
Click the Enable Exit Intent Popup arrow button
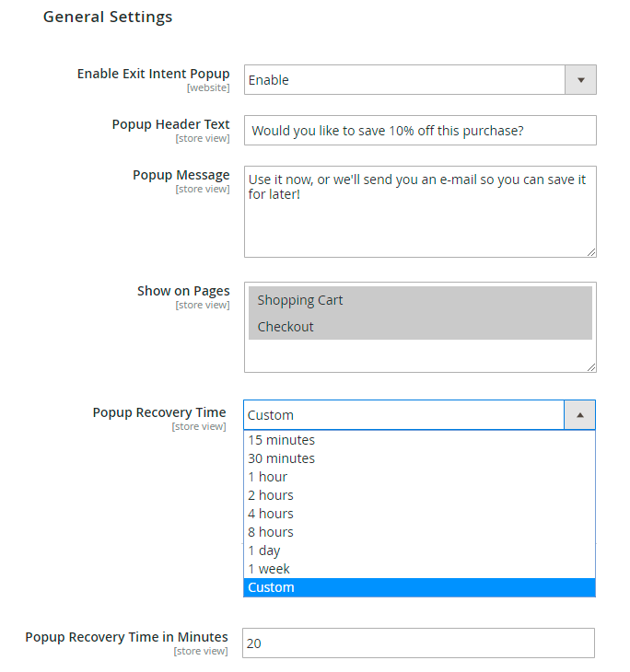580,80
